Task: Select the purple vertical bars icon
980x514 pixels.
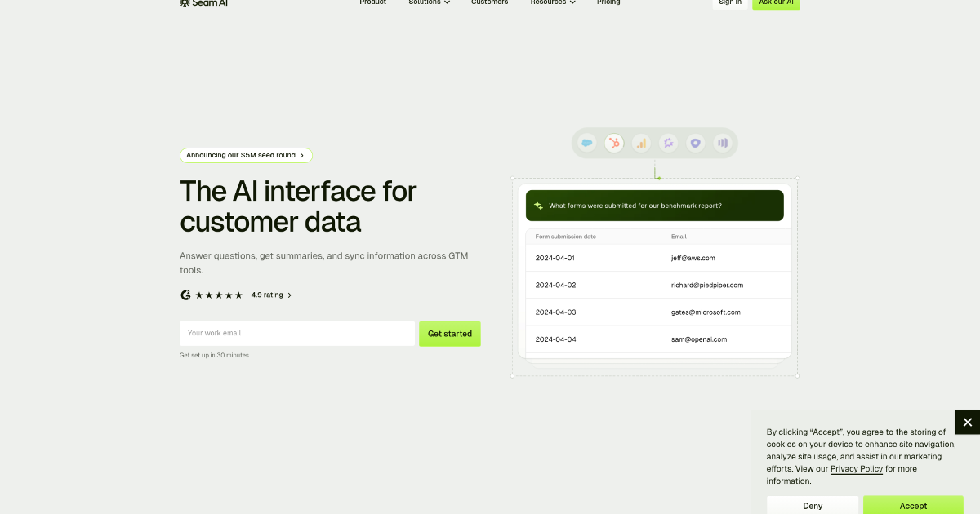Action: tap(722, 143)
